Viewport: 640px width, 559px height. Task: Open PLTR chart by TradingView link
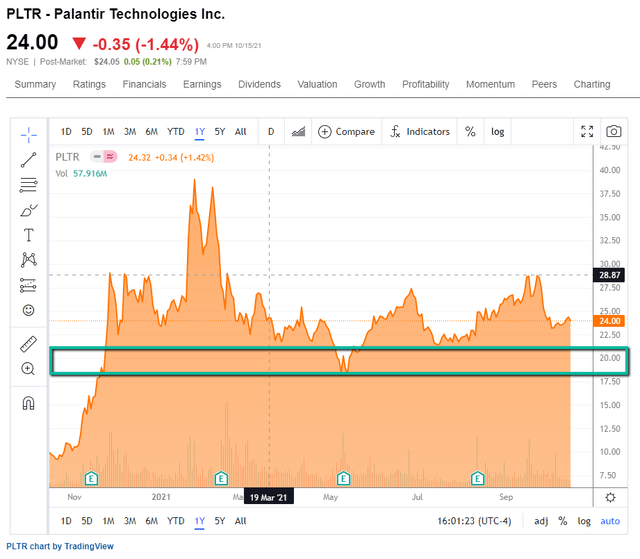(x=60, y=546)
